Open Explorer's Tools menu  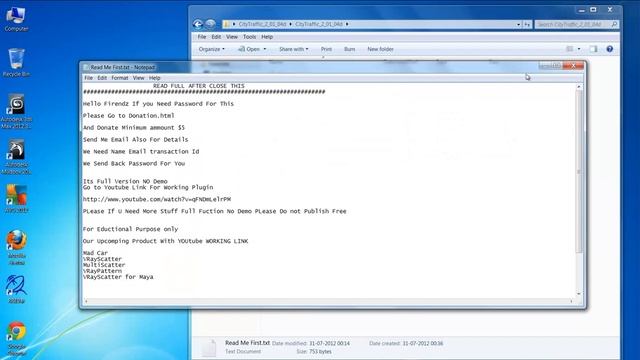(249, 37)
